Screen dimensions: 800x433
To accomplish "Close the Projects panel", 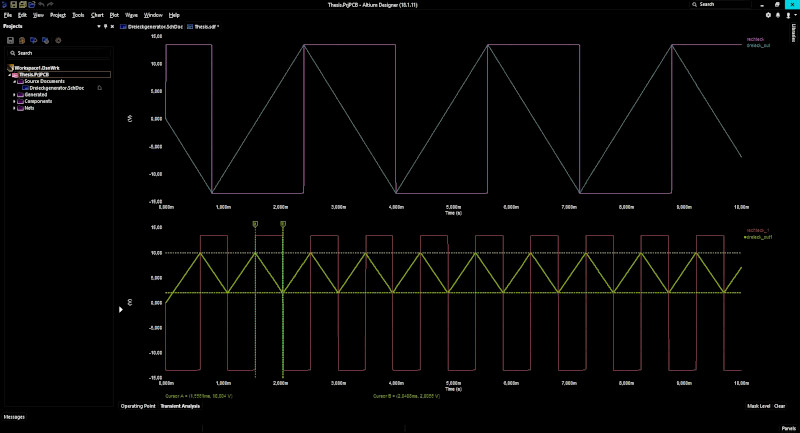I will coord(112,27).
